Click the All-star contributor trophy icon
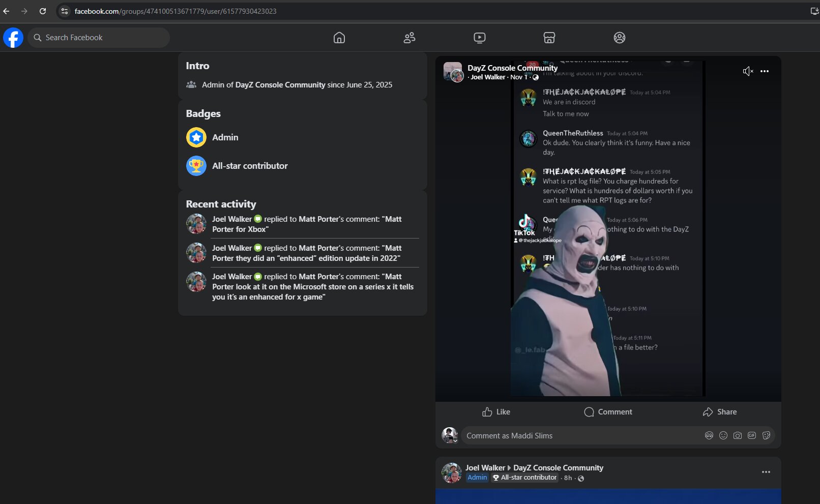 click(196, 166)
